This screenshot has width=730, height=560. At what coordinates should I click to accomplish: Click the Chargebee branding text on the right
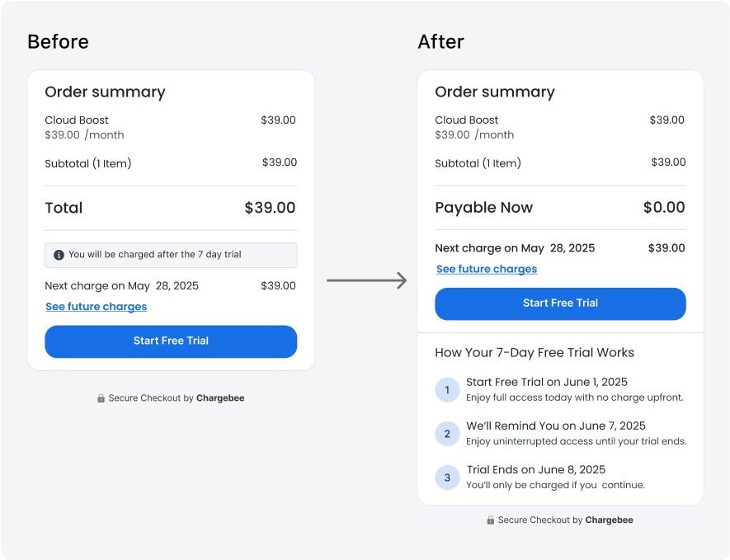[x=610, y=520]
